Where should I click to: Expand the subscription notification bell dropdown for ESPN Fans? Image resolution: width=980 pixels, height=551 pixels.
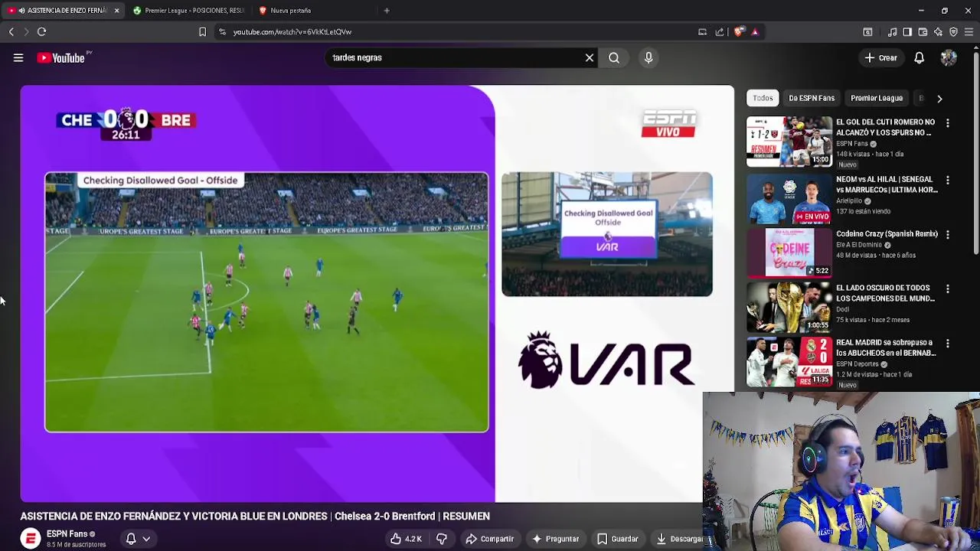pos(138,539)
